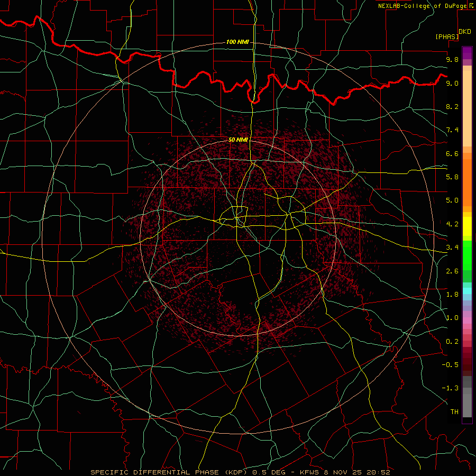
Task: Pick the purple top segment of color scale
Action: (x=467, y=53)
